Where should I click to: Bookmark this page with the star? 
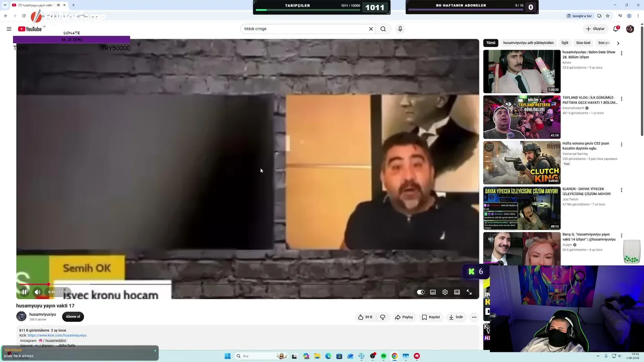608,16
